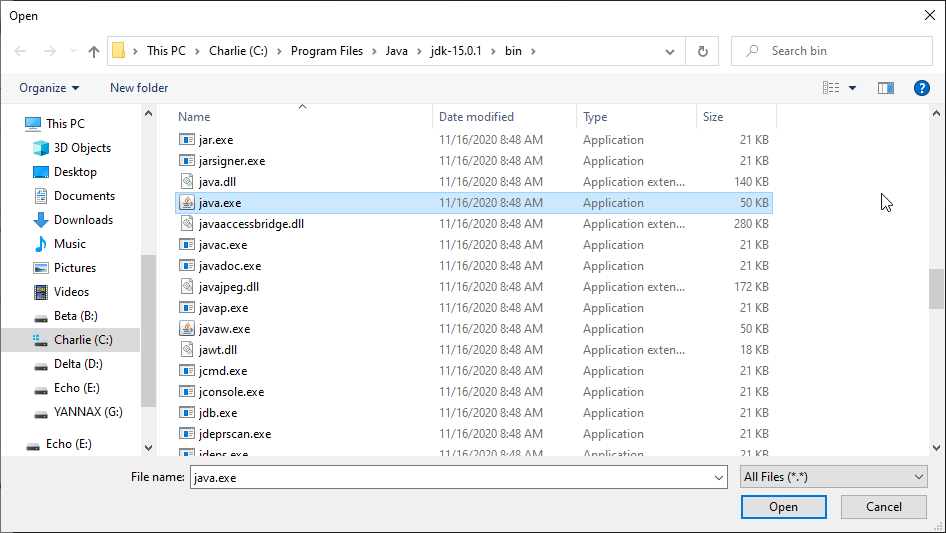Select the jarsigner.exe file icon
The height and width of the screenshot is (533, 946).
(x=187, y=161)
